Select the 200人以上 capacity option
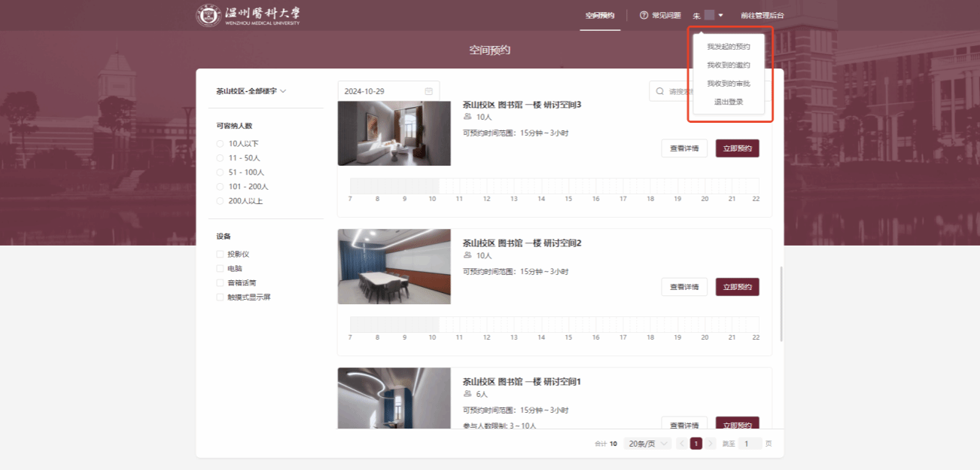980x470 pixels. [220, 201]
